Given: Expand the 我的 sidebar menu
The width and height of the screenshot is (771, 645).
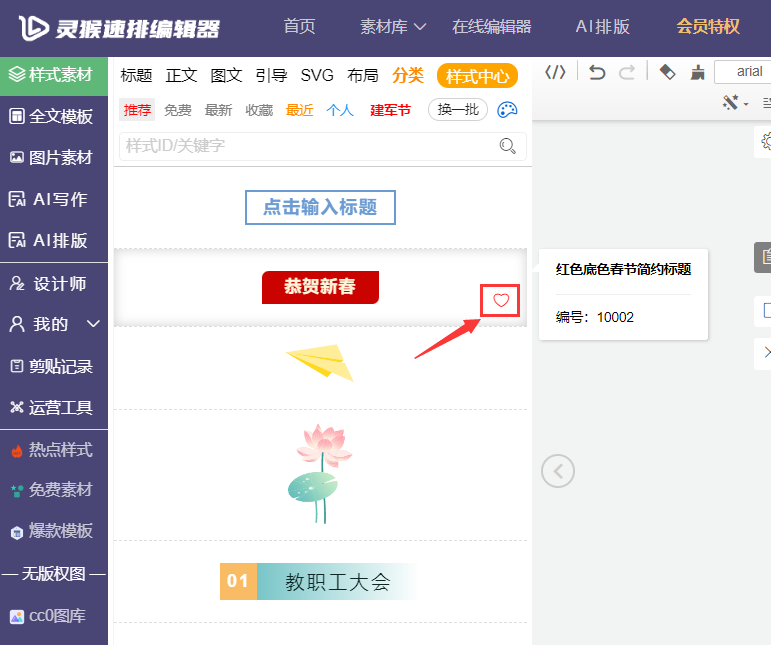Looking at the screenshot, I should click(x=54, y=324).
